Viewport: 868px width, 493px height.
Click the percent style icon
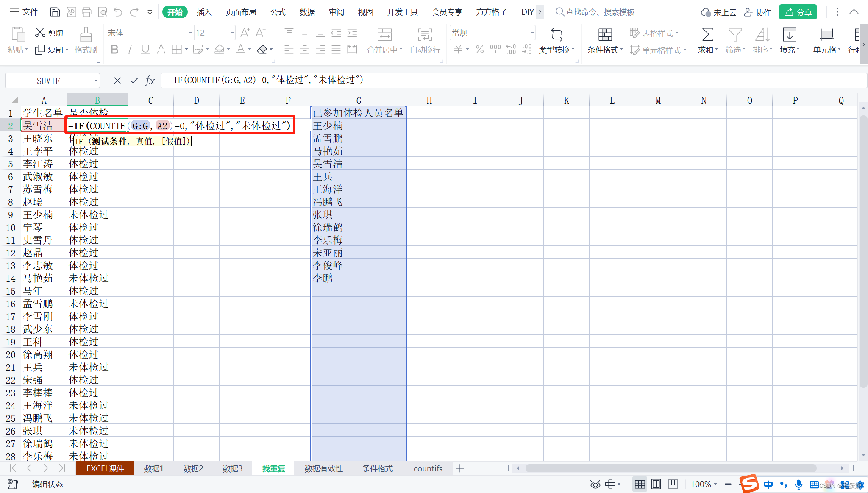point(480,50)
